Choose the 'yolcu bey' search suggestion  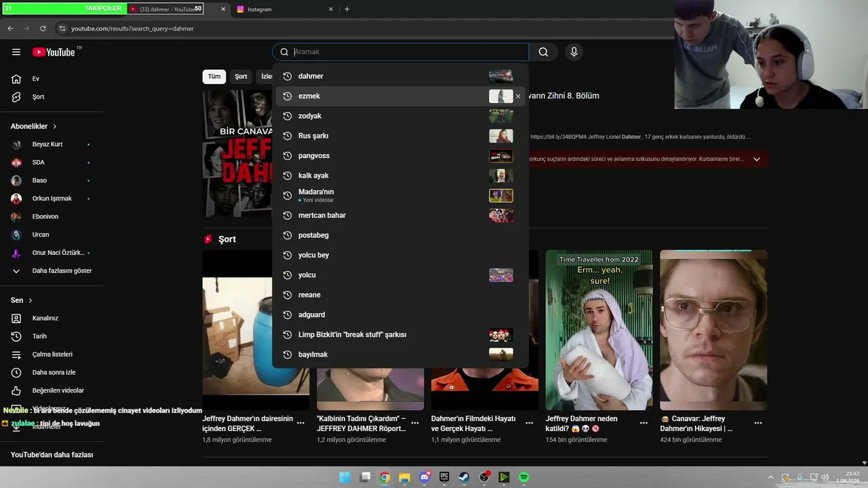tap(400, 255)
